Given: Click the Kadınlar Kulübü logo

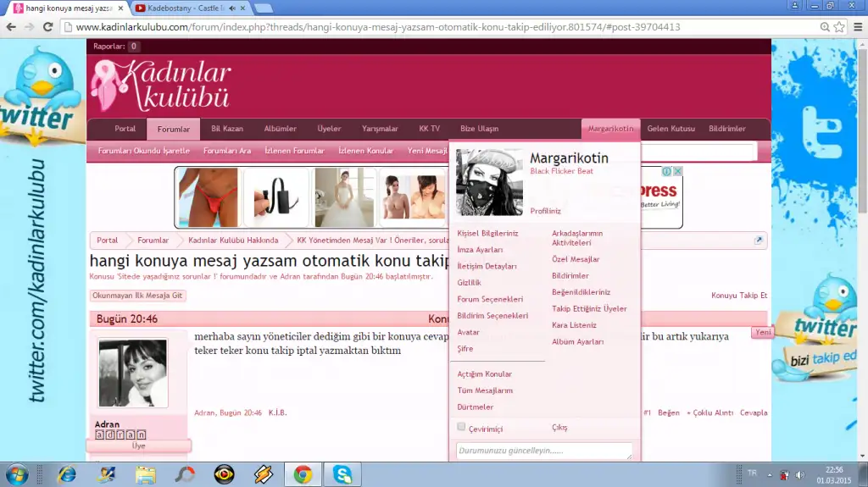Looking at the screenshot, I should click(161, 86).
